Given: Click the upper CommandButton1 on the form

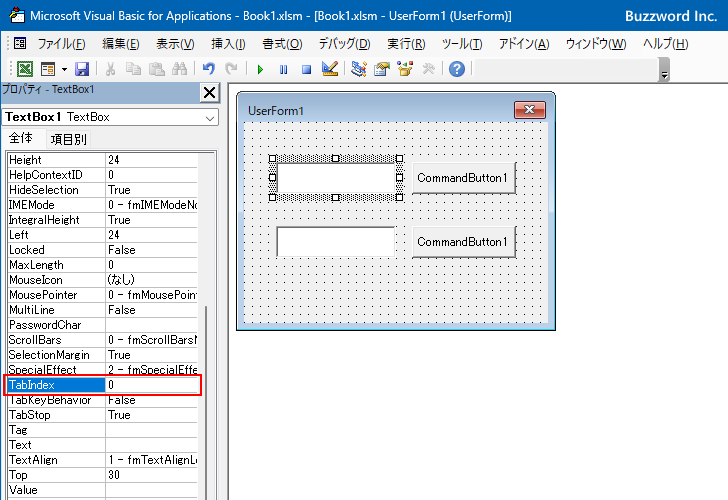Looking at the screenshot, I should point(464,178).
